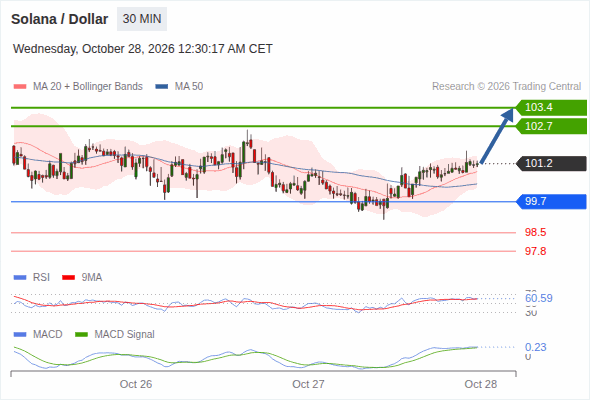Click the MACD Signal legend label
590x400 pixels.
click(125, 335)
